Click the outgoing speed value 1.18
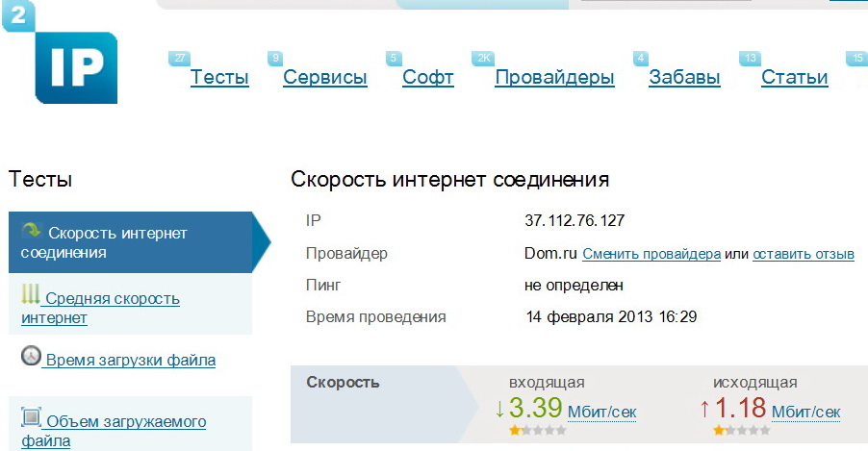 tap(740, 409)
